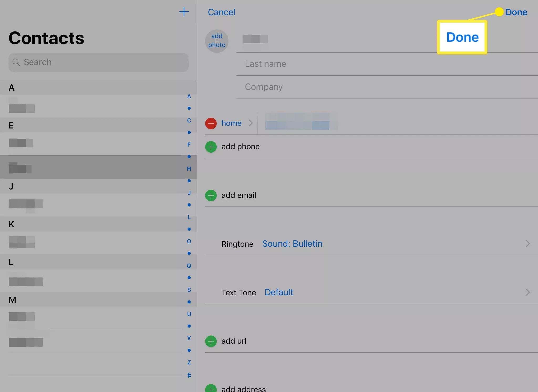Screen dimensions: 538x392
Task: Expand the home phone label chevron
Action: pyautogui.click(x=251, y=122)
